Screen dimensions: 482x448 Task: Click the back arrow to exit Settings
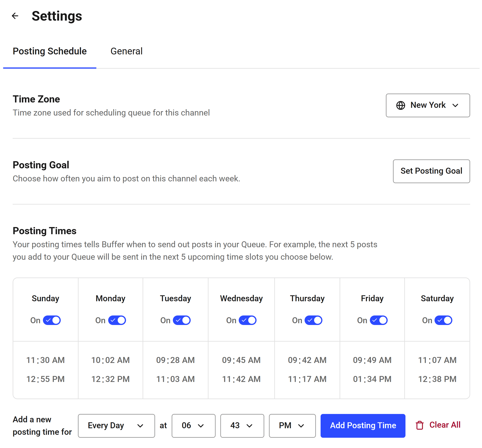(x=15, y=16)
